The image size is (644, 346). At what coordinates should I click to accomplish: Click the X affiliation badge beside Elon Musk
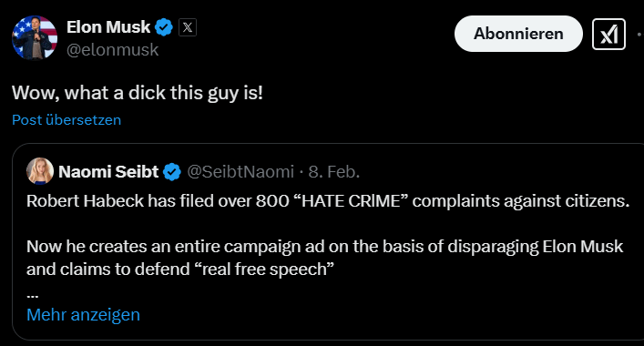point(188,27)
